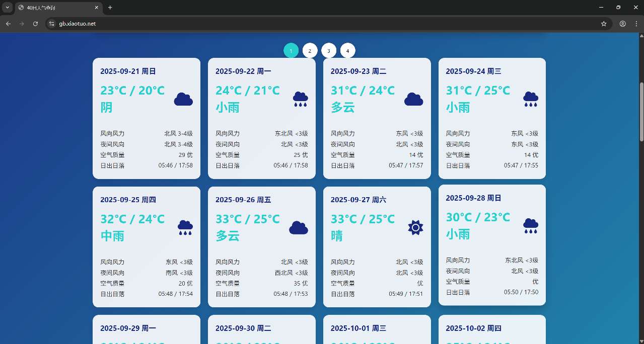Select pagination page 2
Screen dimensions: 644x344
tap(310, 50)
